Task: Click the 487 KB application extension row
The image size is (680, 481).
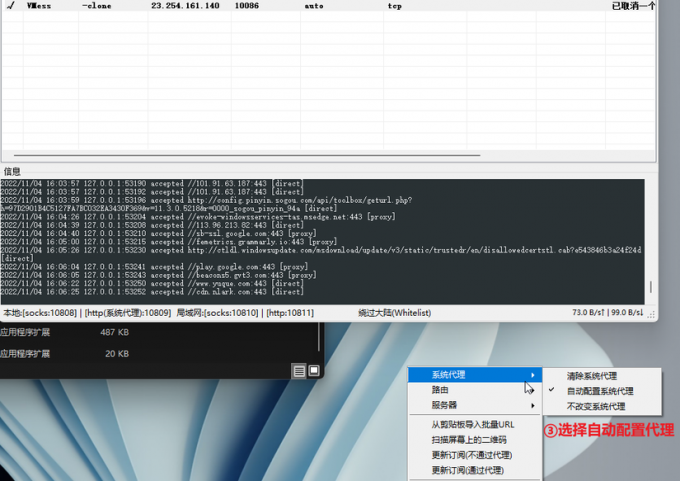Action: 60,332
